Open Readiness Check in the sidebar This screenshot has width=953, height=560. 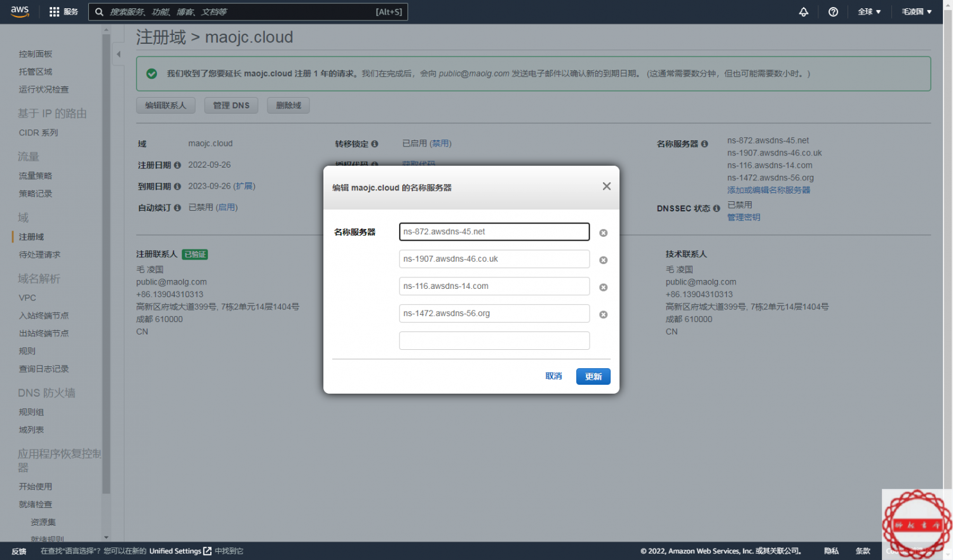(36, 504)
